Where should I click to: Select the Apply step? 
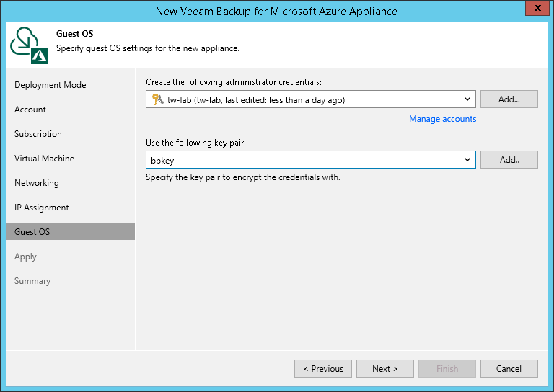[25, 257]
